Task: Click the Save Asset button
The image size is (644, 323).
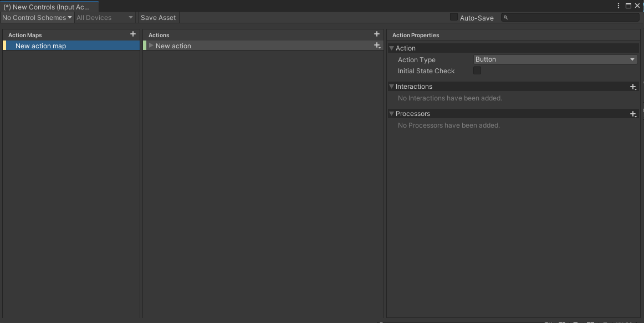Action: [158, 17]
